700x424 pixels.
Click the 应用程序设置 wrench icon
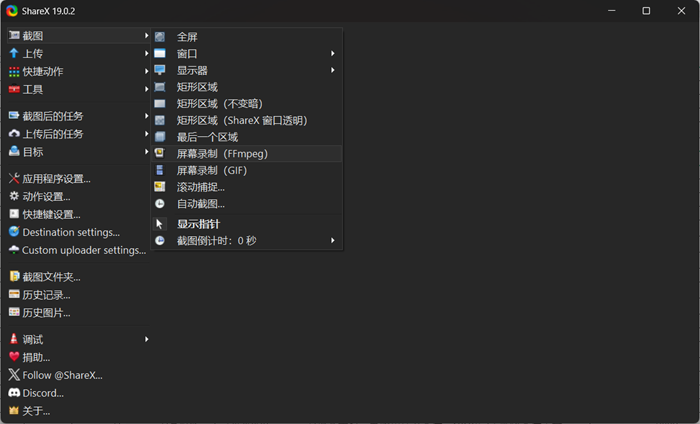(x=14, y=179)
